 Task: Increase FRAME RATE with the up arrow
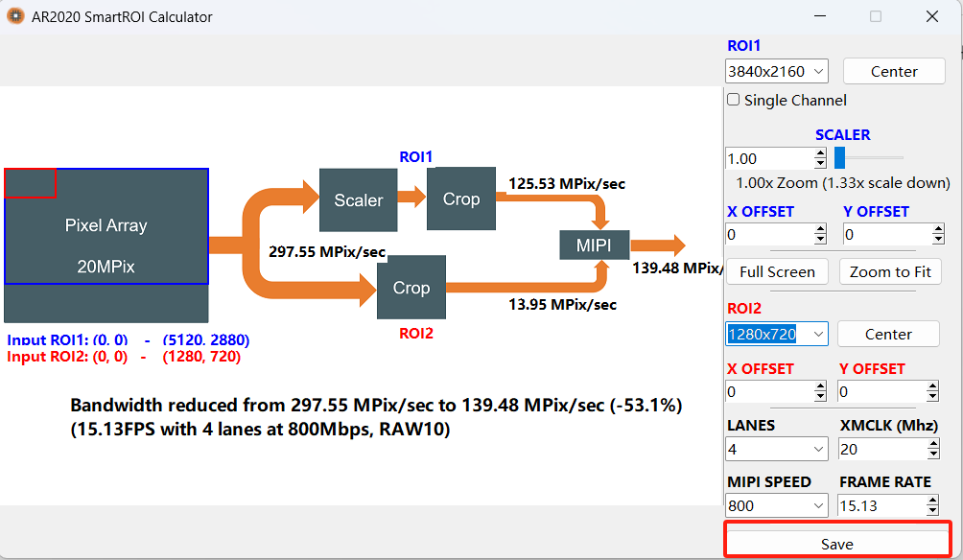933,501
